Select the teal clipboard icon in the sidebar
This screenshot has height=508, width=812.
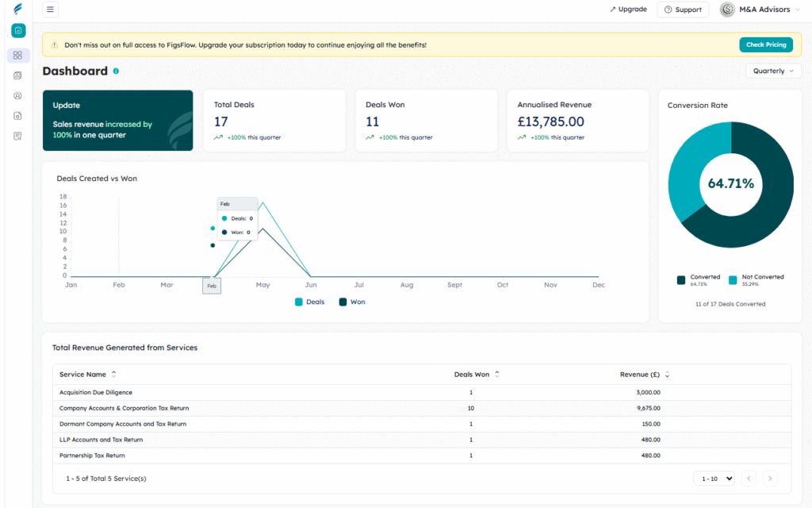pos(17,30)
